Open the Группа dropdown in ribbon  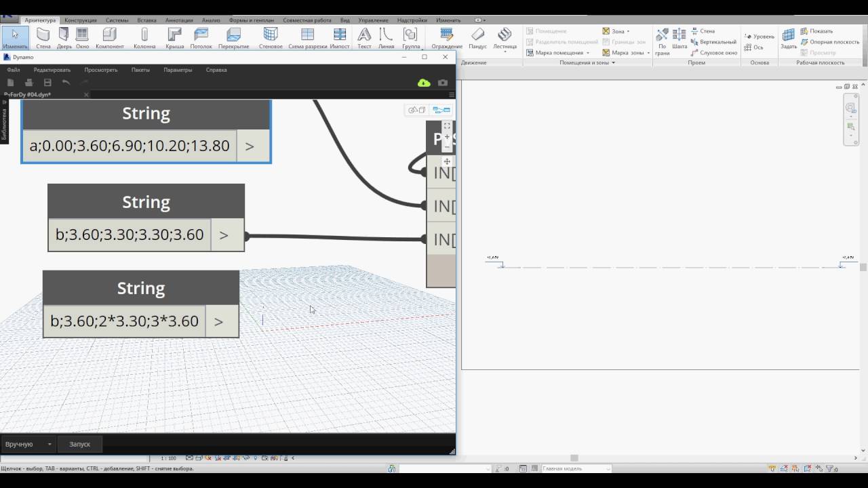[x=411, y=38]
